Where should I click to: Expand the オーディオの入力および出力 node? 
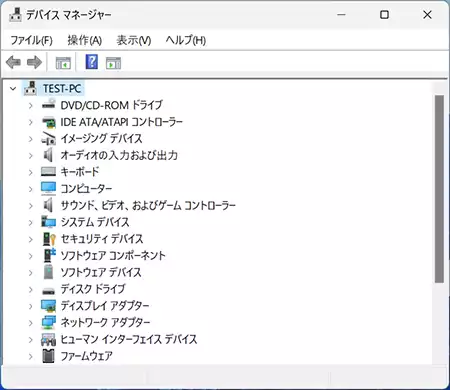tap(31, 156)
